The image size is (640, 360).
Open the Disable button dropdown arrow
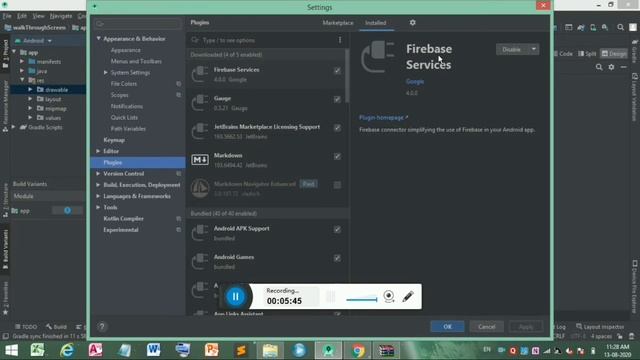pyautogui.click(x=533, y=49)
